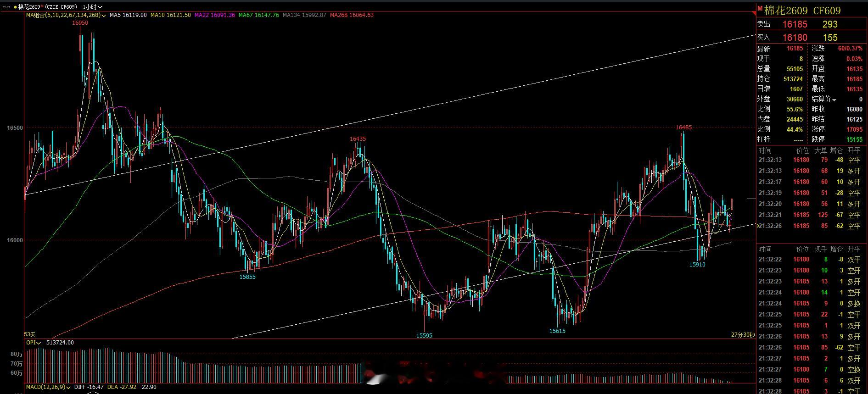The height and width of the screenshot is (394, 868).
Task: Click the 涨停 price 17095
Action: [x=855, y=129]
